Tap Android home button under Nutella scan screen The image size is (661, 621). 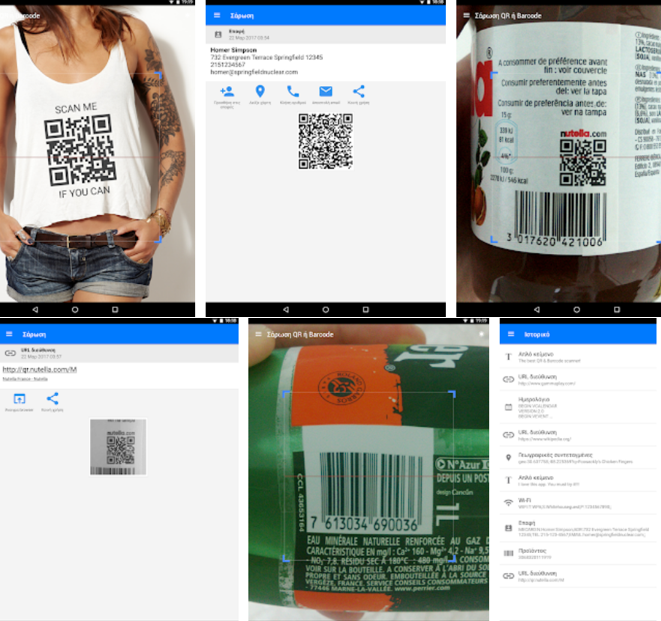click(577, 309)
